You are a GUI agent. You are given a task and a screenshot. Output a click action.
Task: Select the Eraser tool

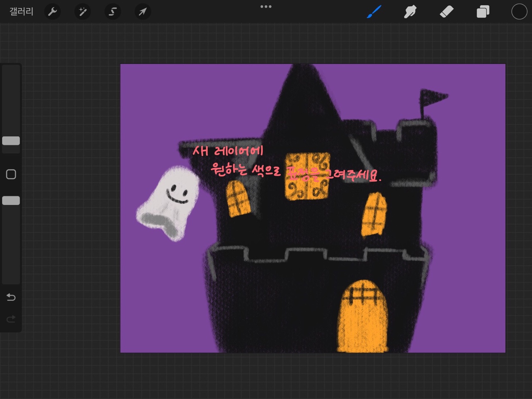(x=446, y=12)
